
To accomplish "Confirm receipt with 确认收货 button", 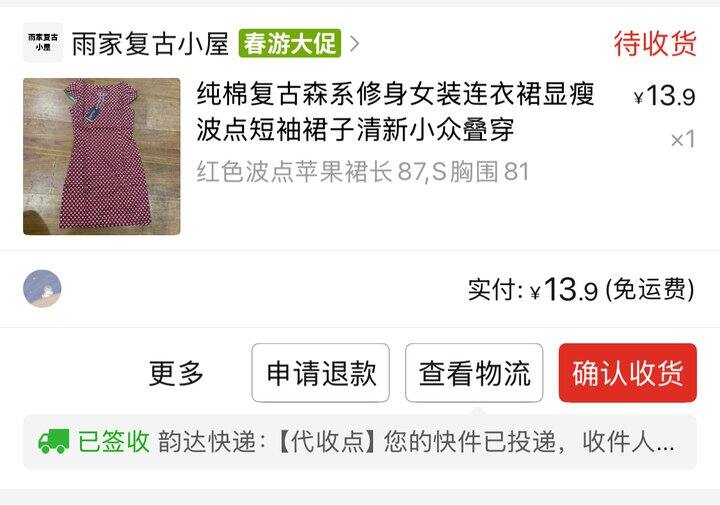I will tap(628, 373).
